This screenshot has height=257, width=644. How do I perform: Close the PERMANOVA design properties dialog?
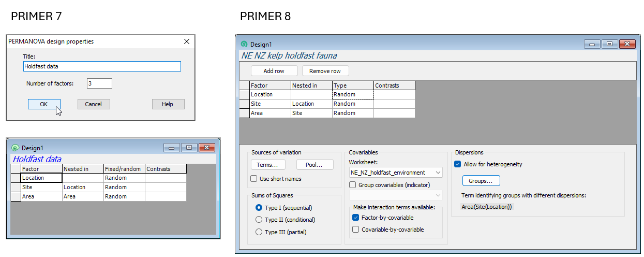(187, 41)
